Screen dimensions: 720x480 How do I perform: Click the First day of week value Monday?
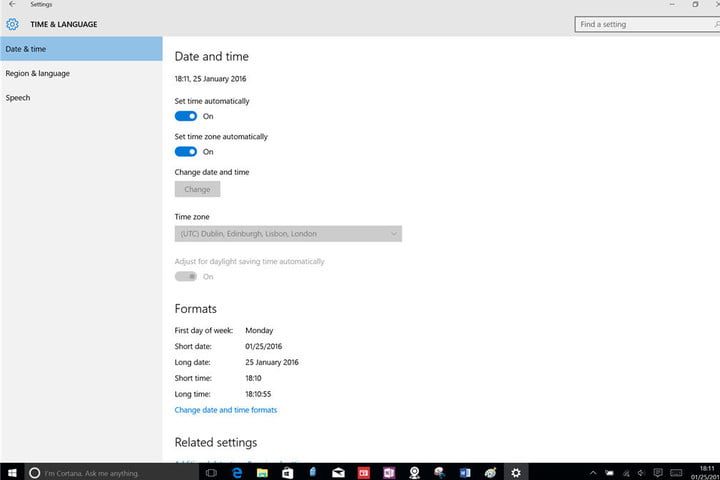click(x=259, y=331)
